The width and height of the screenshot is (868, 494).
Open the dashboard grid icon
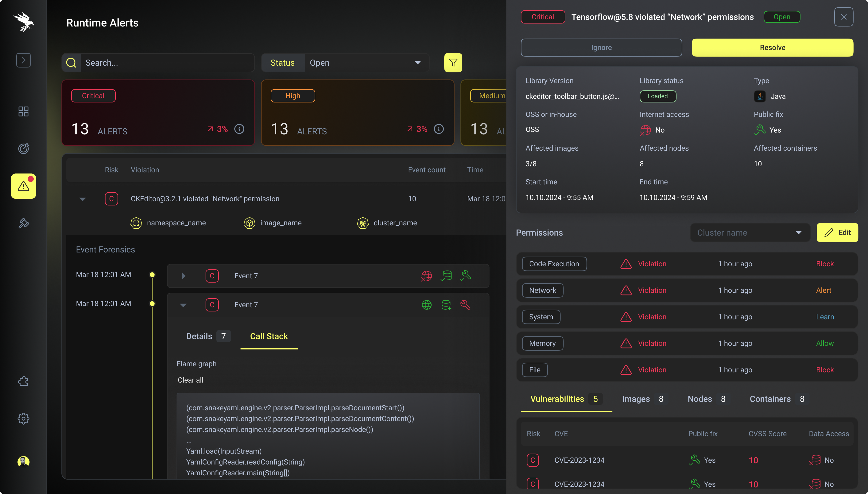click(23, 111)
